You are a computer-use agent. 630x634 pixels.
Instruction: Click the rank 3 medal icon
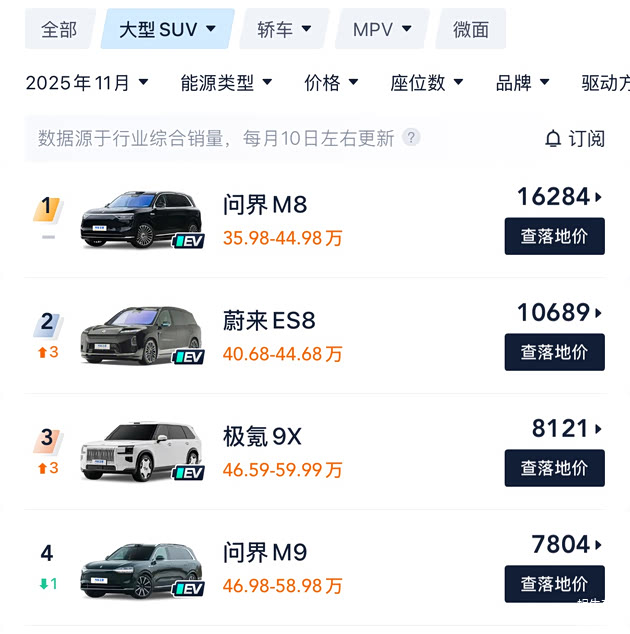(47, 439)
